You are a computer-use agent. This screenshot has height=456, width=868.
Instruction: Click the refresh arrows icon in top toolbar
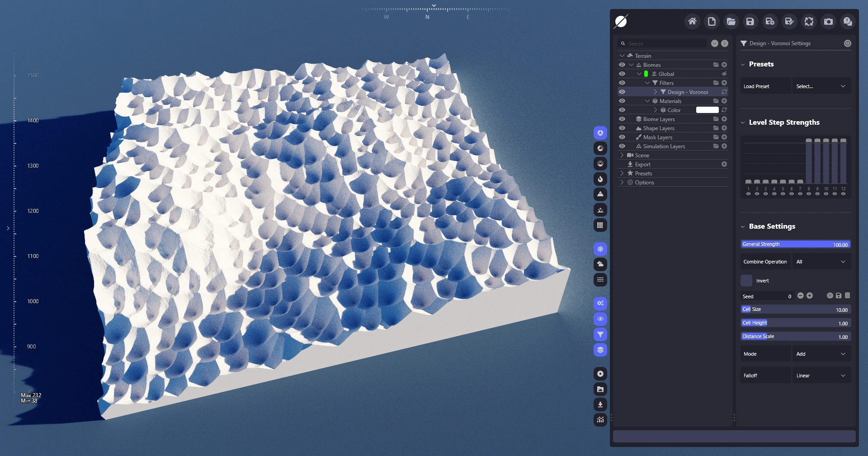coord(809,21)
